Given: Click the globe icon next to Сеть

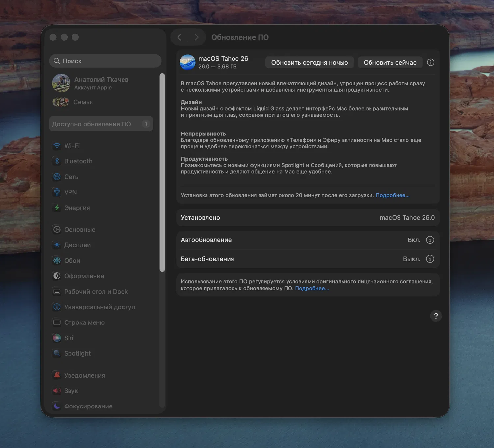Looking at the screenshot, I should 57,177.
